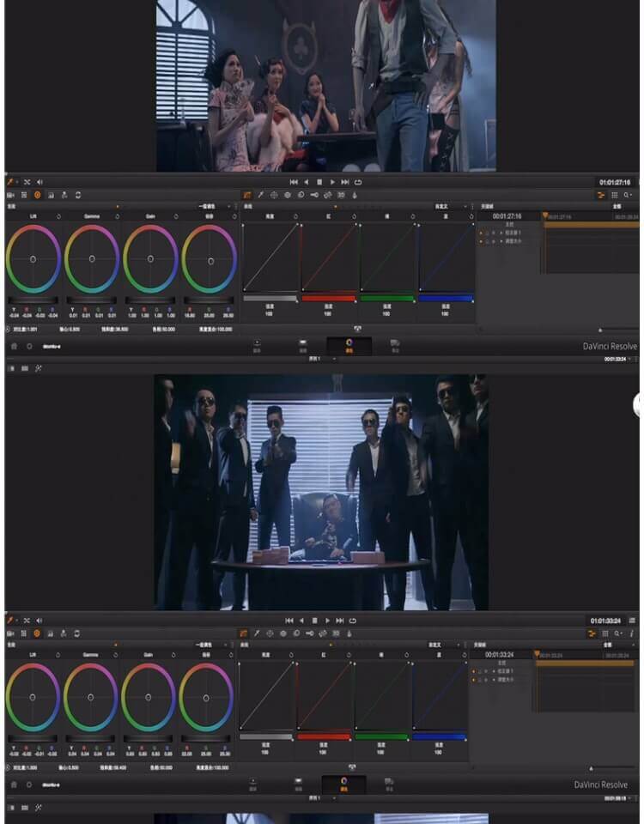
Task: Switch to the Deliver page in the lower page bar
Action: pyautogui.click(x=389, y=785)
